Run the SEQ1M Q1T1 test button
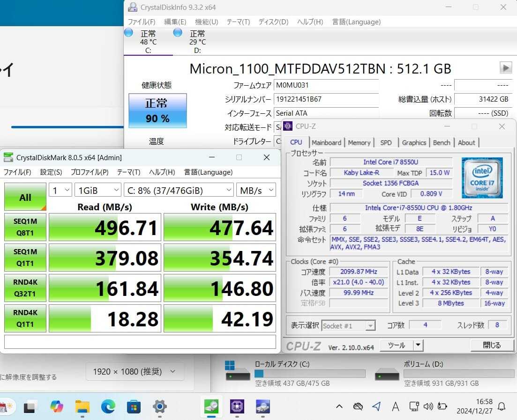This screenshot has width=517, height=420. [x=25, y=257]
